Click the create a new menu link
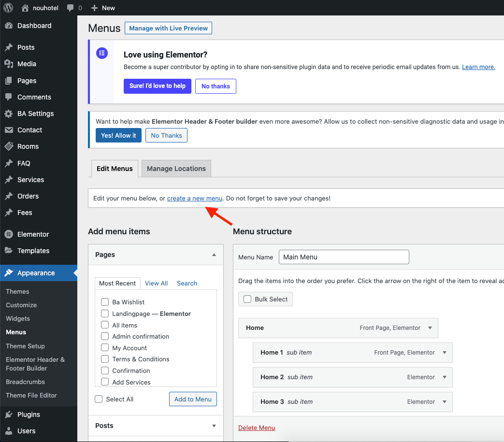Viewport: 504px width, 442px height. tap(195, 199)
